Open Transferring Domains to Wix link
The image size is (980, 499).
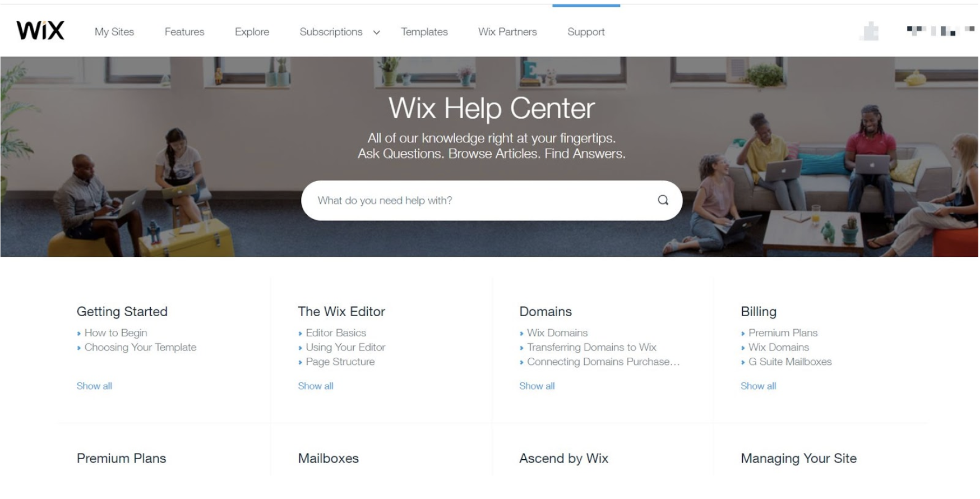pyautogui.click(x=591, y=348)
